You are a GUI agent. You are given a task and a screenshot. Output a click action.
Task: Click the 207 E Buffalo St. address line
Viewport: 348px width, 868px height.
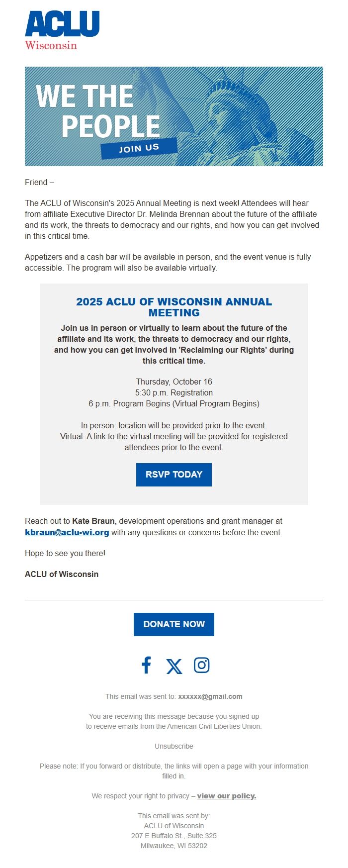(174, 836)
